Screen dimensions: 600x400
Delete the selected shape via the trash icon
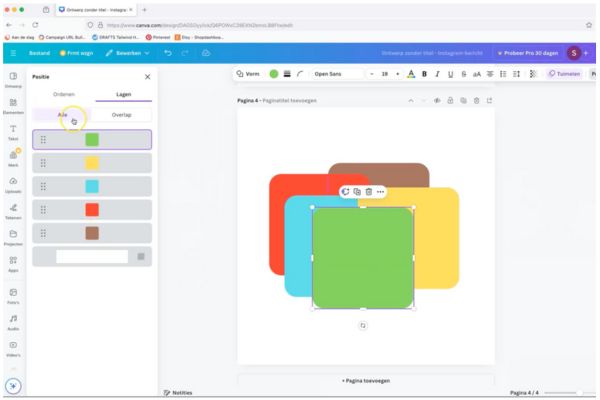pyautogui.click(x=368, y=191)
